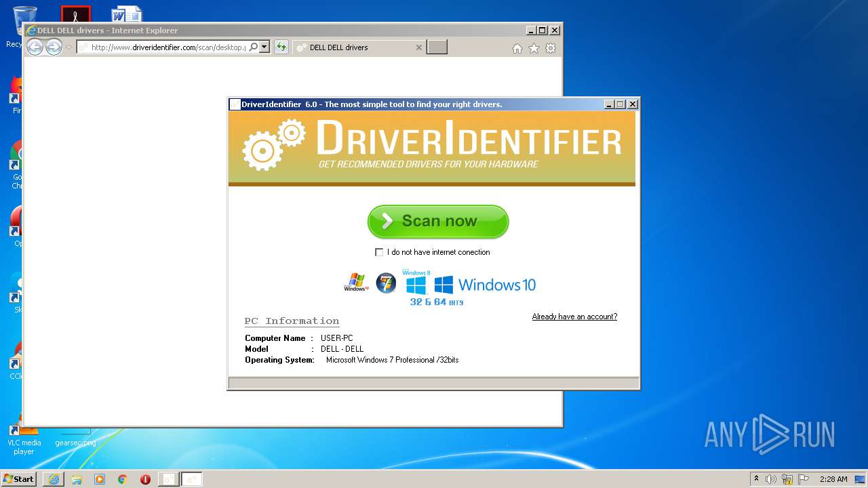Click the Windows 7 logo icon
868x488 pixels.
pos(386,283)
